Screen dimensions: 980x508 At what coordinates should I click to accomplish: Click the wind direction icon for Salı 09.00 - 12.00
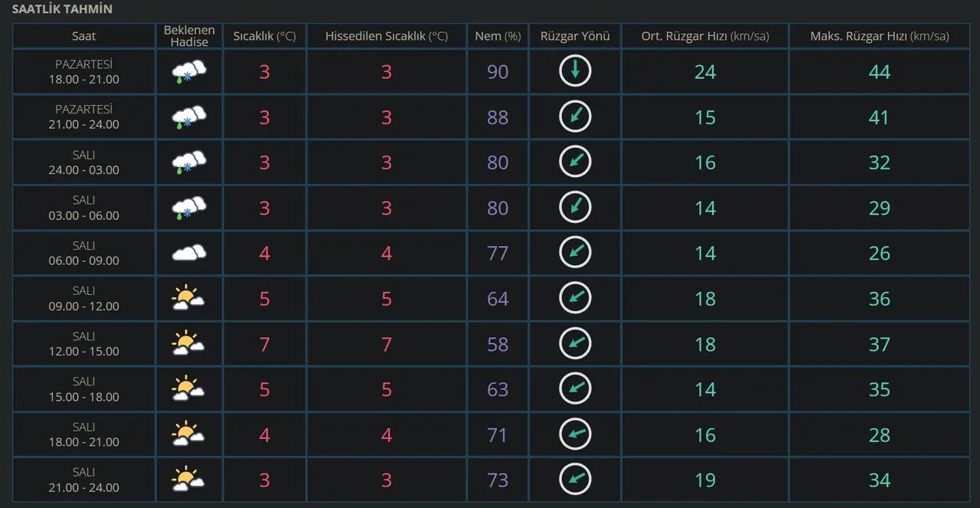click(x=575, y=298)
